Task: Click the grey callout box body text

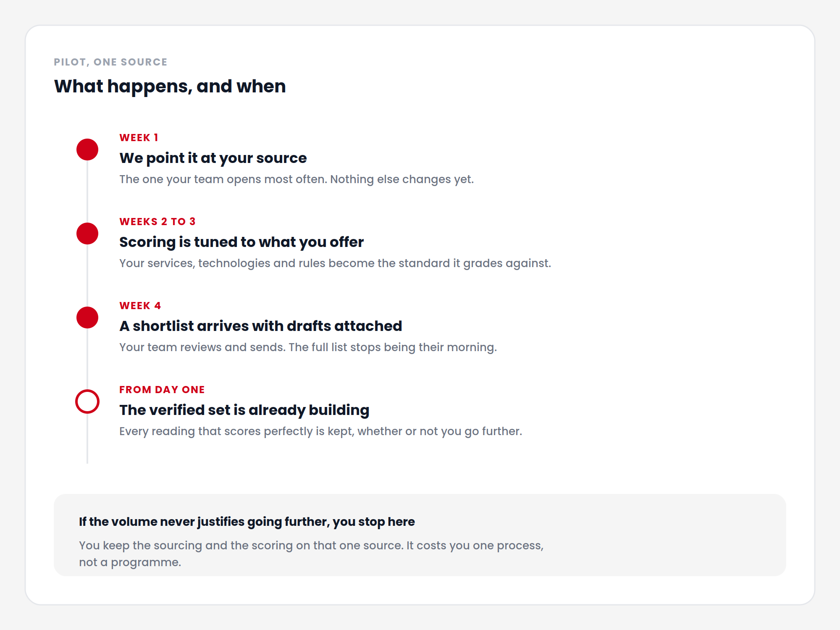Action: point(311,554)
